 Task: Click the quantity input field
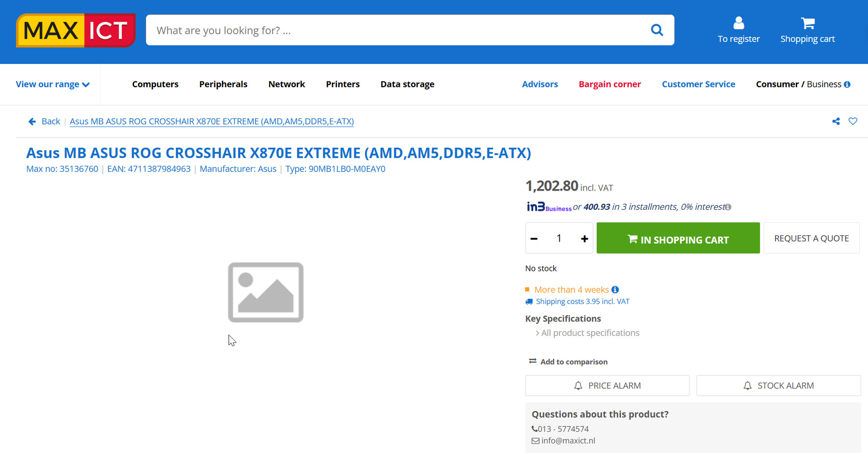pyautogui.click(x=559, y=238)
